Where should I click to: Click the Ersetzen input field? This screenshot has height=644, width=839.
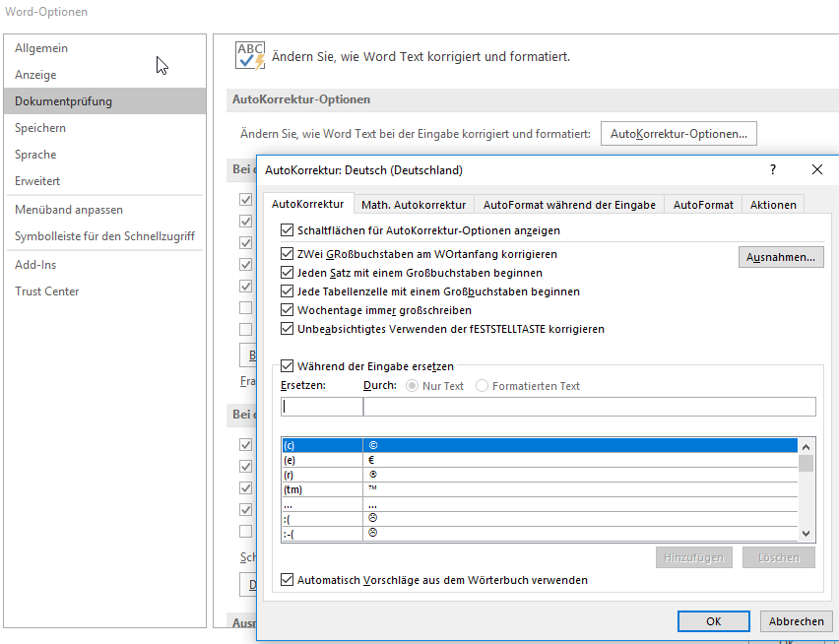point(322,407)
